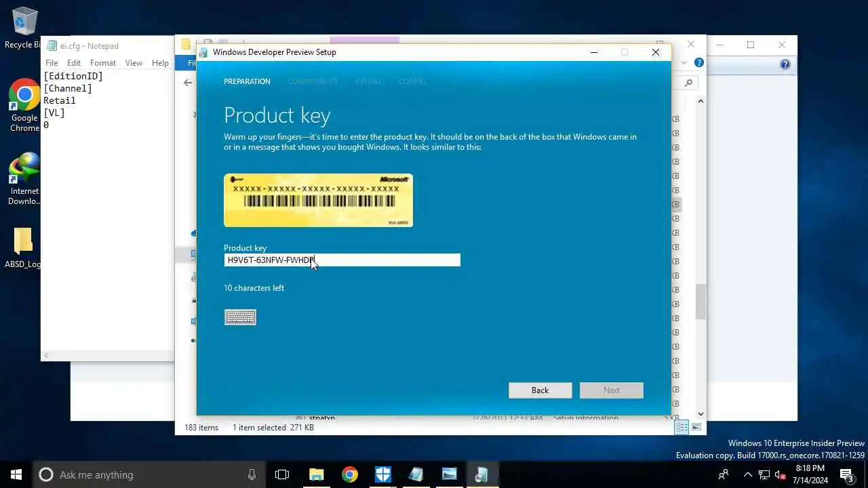This screenshot has width=868, height=488.
Task: Click the Product key input field
Action: 342,260
